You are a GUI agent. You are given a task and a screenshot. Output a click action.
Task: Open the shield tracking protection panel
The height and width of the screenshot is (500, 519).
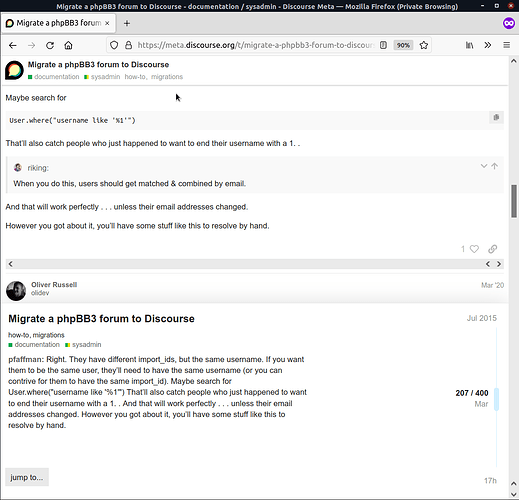point(114,45)
